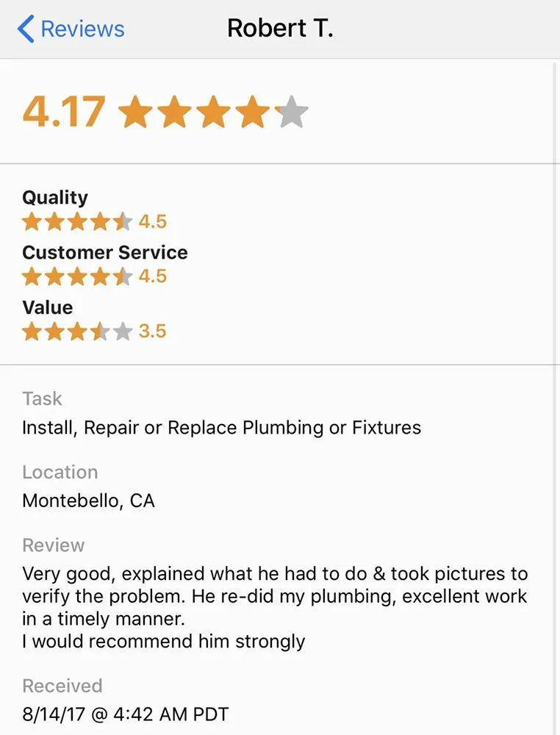Image resolution: width=560 pixels, height=735 pixels.
Task: Select the Robert T. title header
Action: point(281,28)
